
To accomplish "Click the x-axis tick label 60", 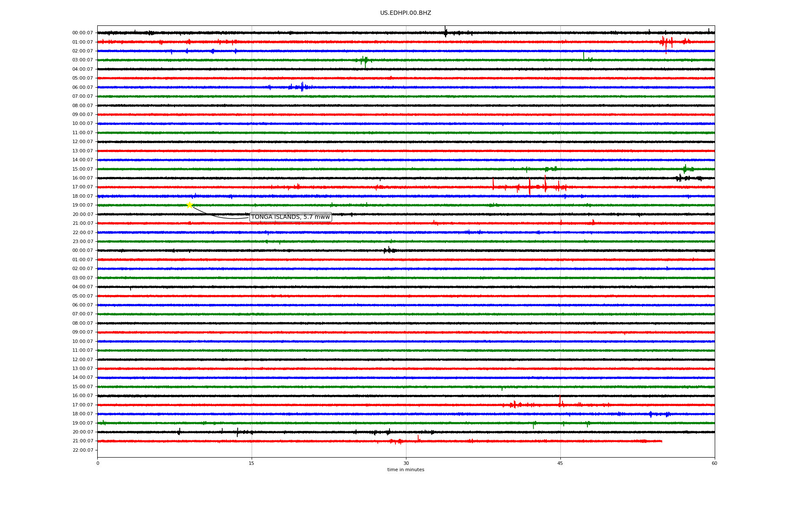I will (714, 463).
